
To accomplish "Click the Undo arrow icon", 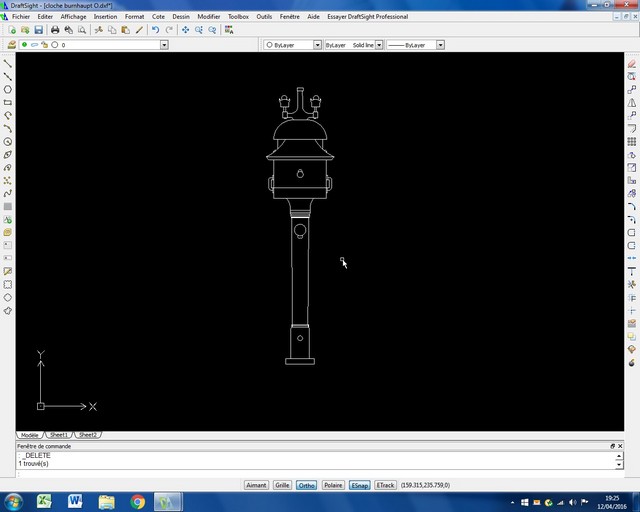I will click(x=155, y=30).
